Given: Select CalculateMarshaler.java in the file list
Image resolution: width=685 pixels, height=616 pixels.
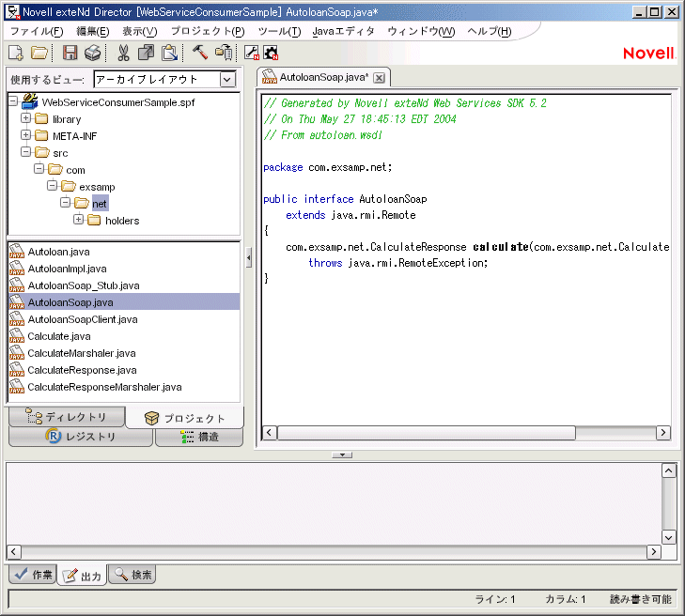Looking at the screenshot, I should pyautogui.click(x=81, y=353).
